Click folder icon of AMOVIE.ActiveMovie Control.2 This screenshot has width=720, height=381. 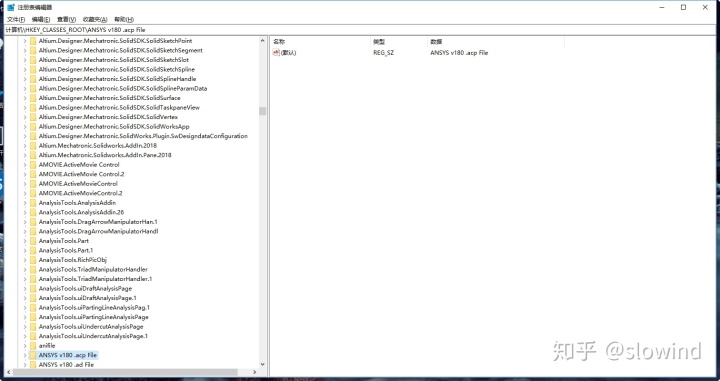click(33, 174)
